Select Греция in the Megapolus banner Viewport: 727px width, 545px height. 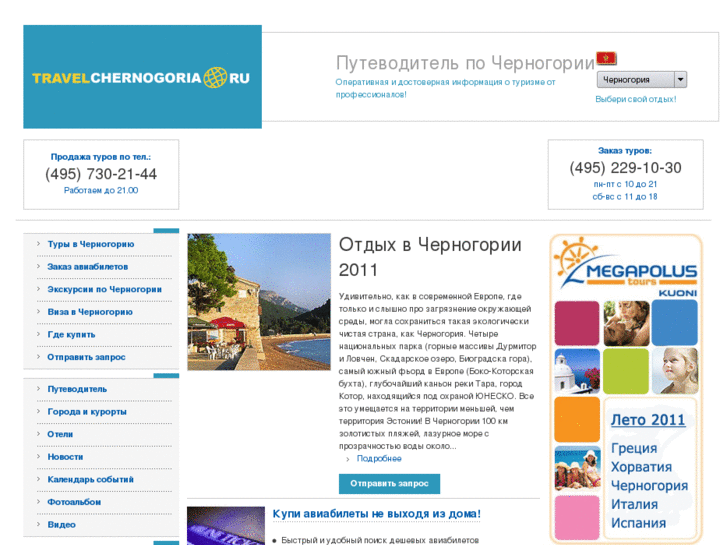click(x=634, y=448)
